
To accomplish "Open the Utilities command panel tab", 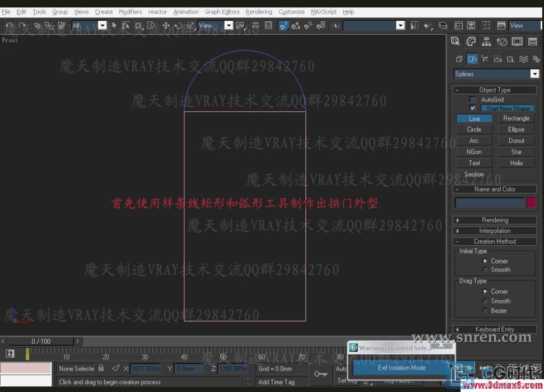I will [533, 42].
